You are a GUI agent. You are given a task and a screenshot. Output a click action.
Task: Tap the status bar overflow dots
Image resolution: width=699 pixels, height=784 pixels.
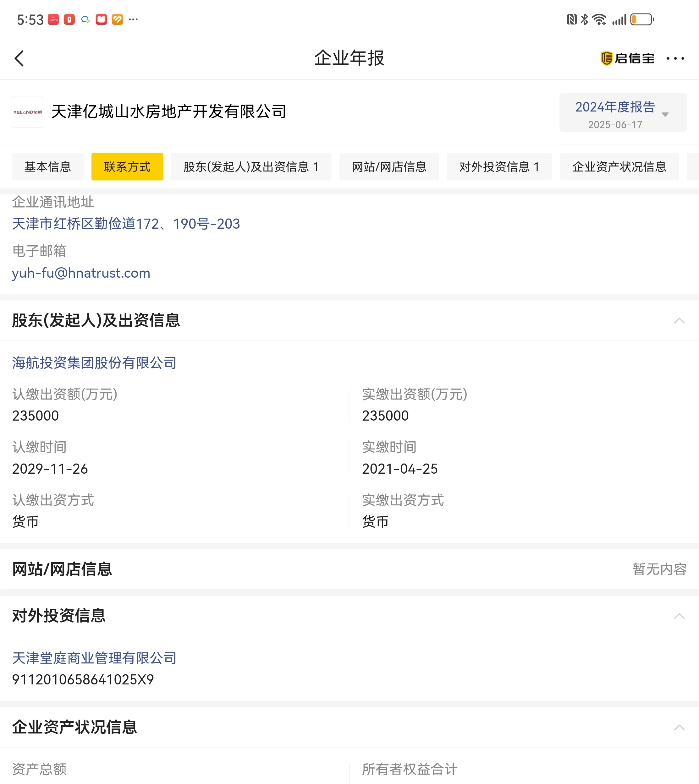(133, 19)
